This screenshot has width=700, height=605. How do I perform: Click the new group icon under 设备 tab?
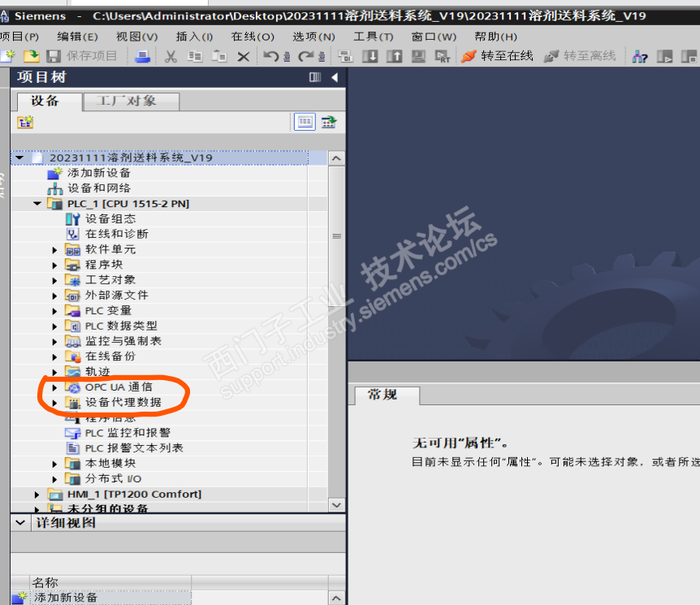(25, 122)
